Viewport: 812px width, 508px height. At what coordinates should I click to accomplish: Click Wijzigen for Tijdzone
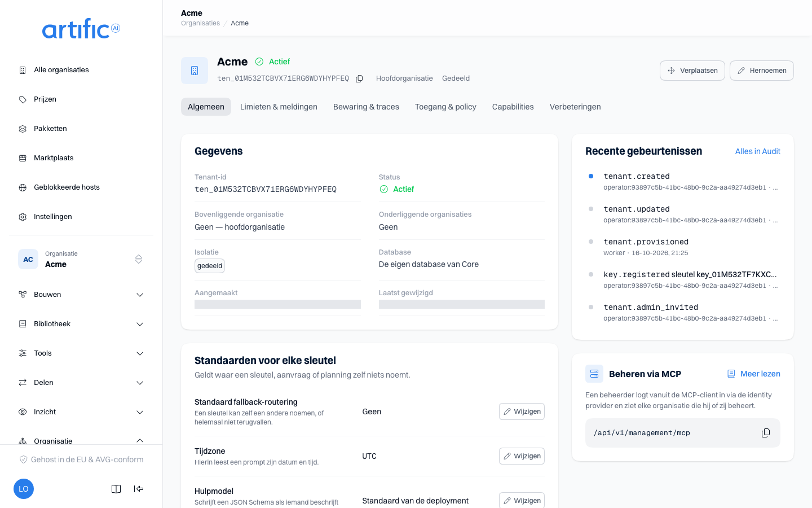pyautogui.click(x=522, y=456)
